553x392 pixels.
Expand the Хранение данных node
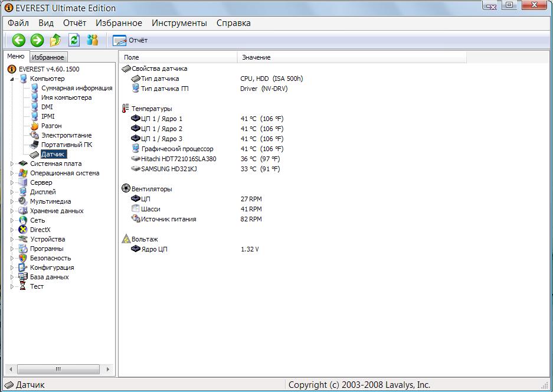12,211
